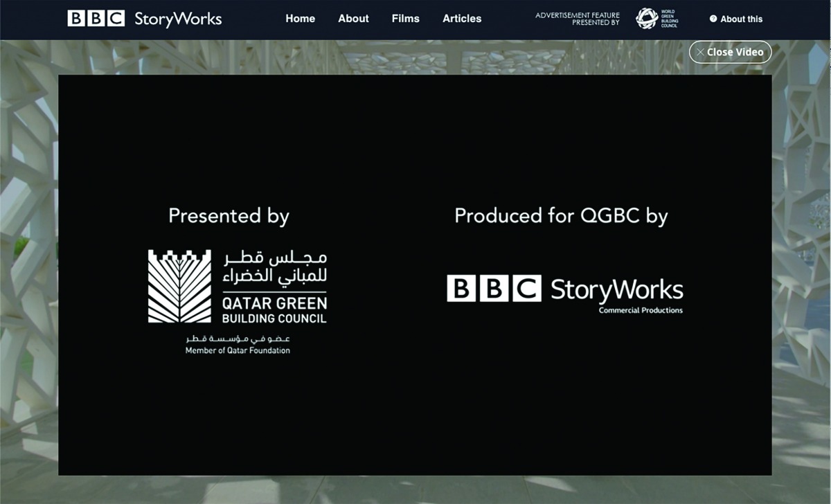Open the Home page
The height and width of the screenshot is (504, 831).
(x=300, y=19)
